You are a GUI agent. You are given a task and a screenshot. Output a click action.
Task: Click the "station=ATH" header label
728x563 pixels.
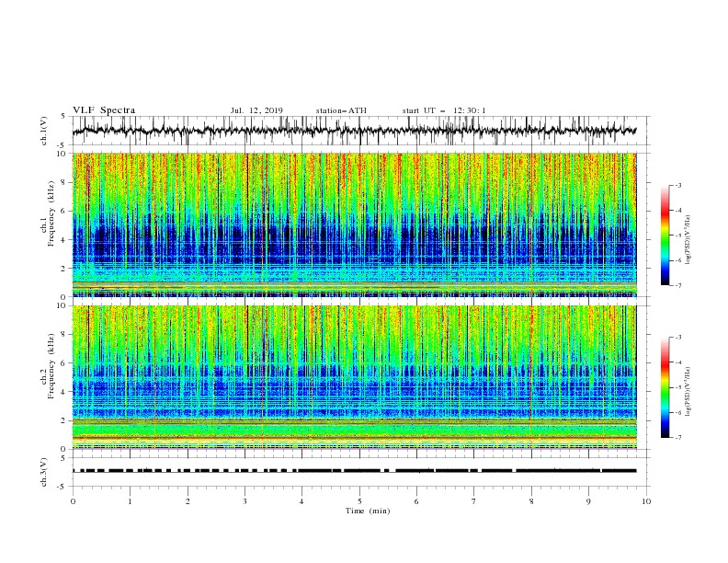pyautogui.click(x=341, y=110)
